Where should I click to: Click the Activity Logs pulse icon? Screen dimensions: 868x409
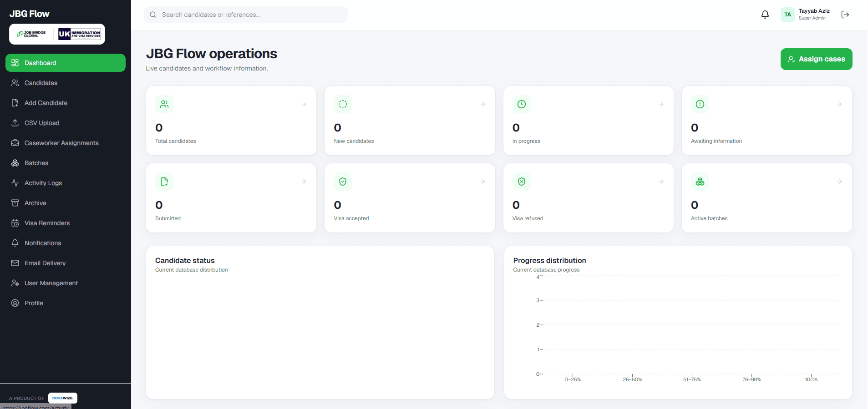[x=15, y=183]
